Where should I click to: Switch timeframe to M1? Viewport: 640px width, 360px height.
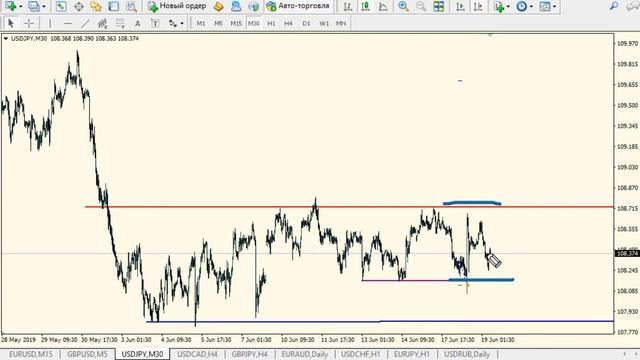point(201,23)
